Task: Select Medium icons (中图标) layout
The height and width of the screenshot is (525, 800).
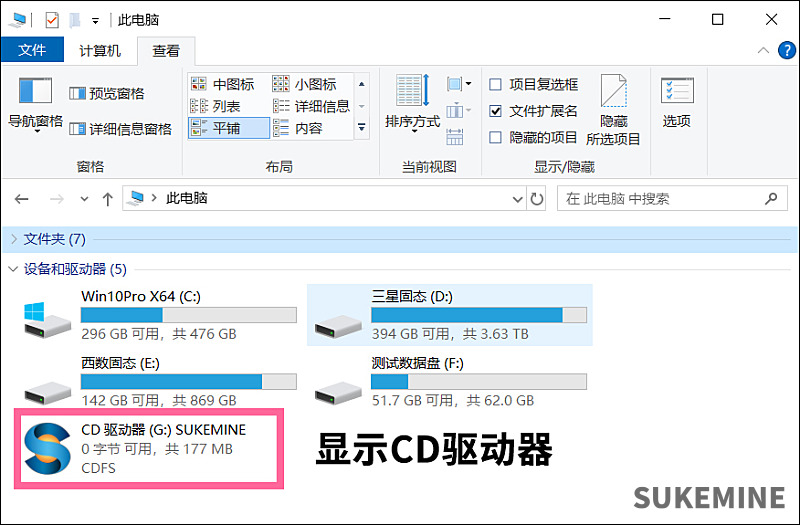Action: [222, 84]
